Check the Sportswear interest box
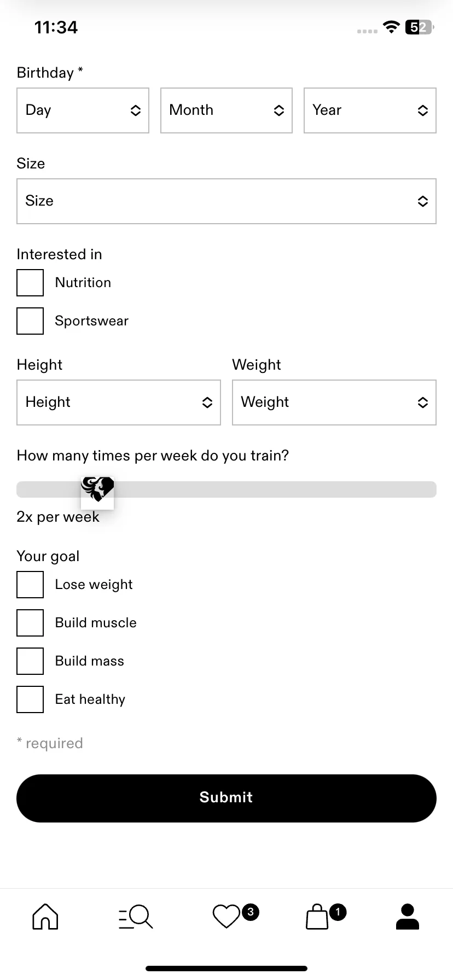The image size is (453, 980). [30, 321]
